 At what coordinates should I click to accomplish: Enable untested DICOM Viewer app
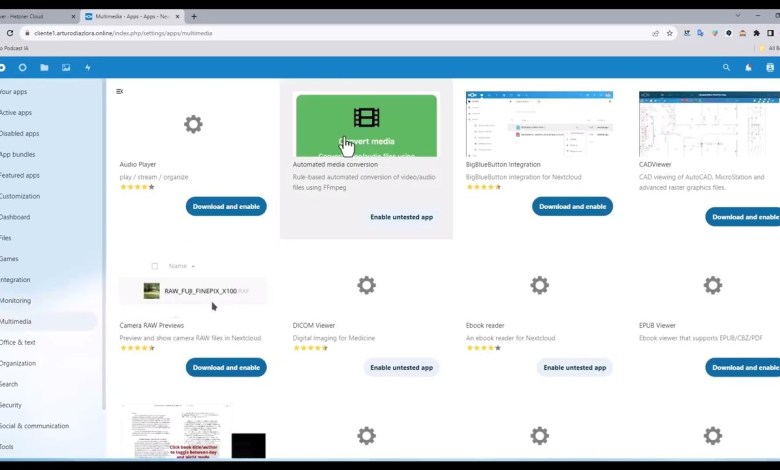tap(401, 368)
